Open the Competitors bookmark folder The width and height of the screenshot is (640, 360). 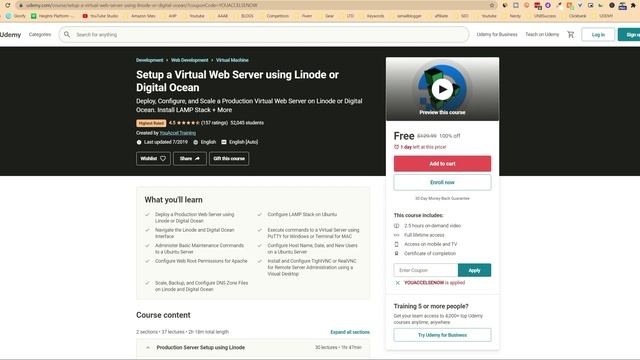click(x=273, y=16)
